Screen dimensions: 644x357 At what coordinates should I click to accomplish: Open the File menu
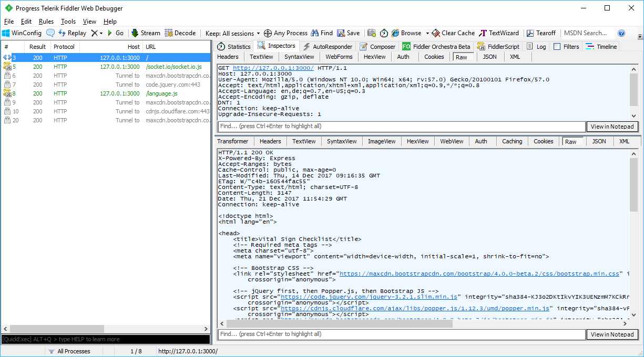[9, 22]
